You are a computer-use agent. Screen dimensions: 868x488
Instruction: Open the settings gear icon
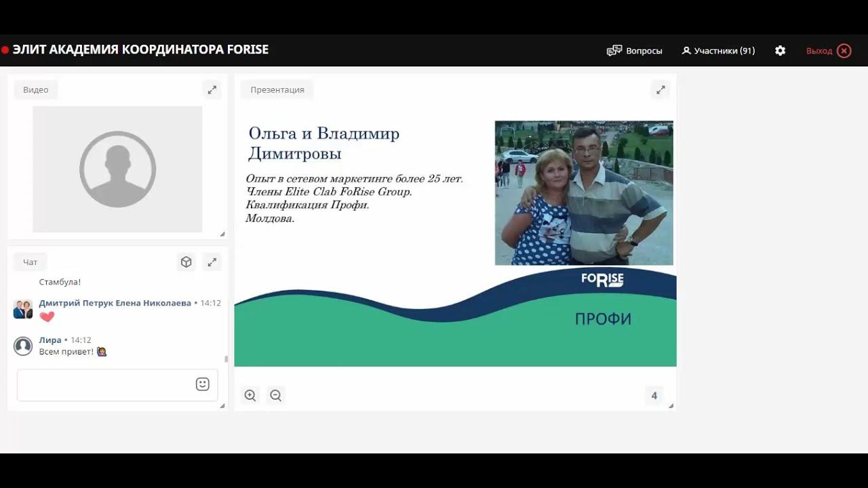(x=780, y=51)
